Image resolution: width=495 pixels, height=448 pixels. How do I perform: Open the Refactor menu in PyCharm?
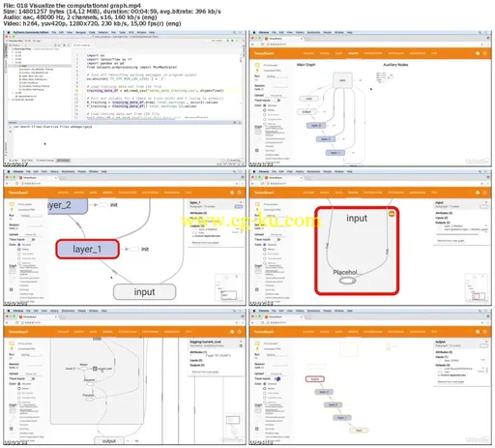click(103, 33)
